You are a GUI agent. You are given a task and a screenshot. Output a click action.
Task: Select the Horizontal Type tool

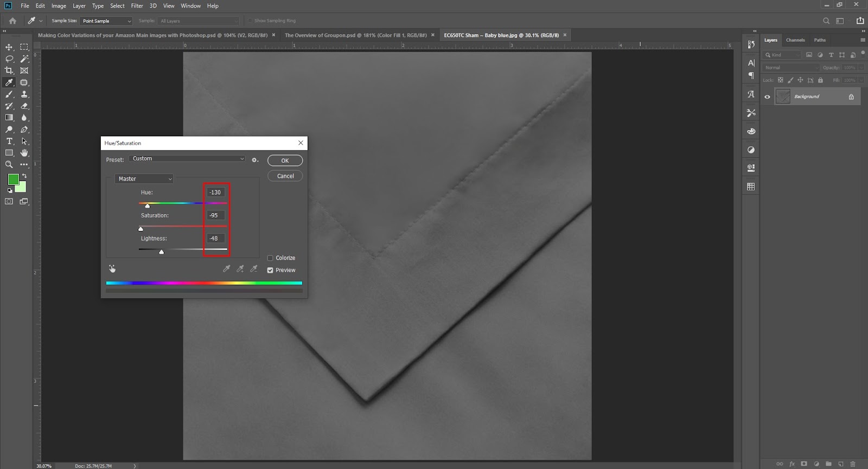click(x=9, y=141)
